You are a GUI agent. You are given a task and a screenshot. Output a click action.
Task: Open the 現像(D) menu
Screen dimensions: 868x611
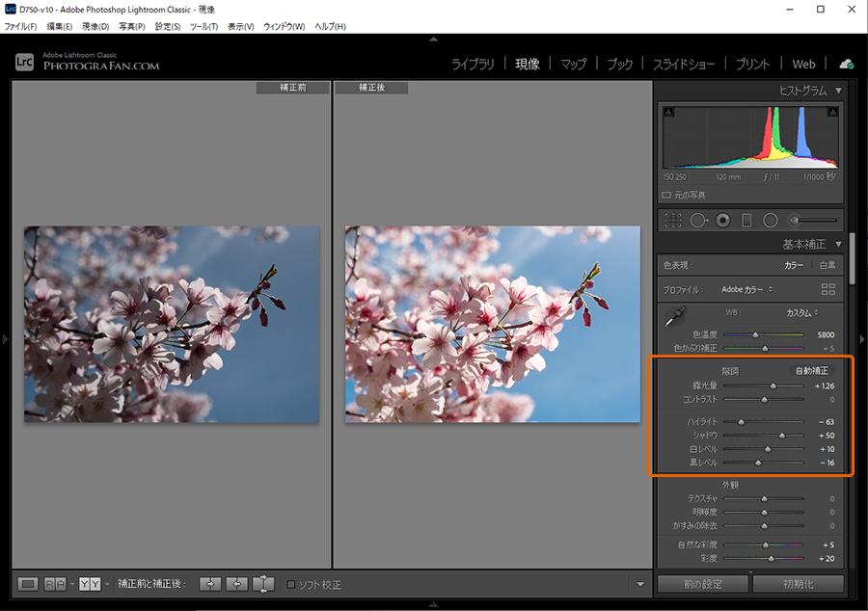95,27
